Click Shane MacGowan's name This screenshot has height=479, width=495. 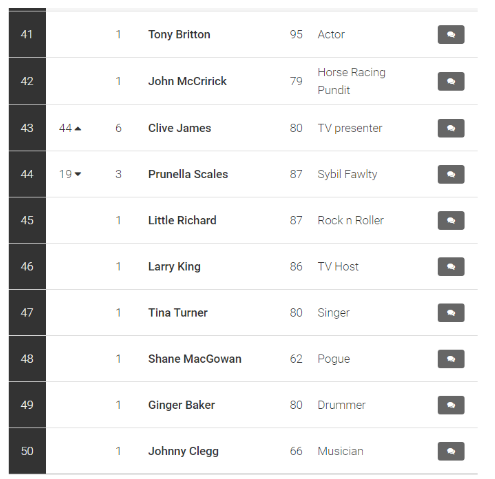tap(195, 359)
